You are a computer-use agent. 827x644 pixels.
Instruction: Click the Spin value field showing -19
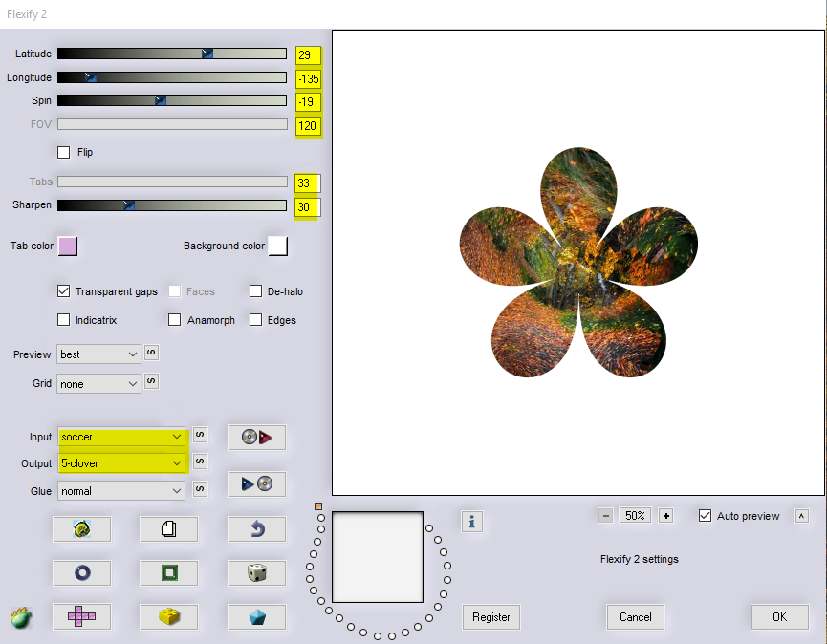pos(308,101)
